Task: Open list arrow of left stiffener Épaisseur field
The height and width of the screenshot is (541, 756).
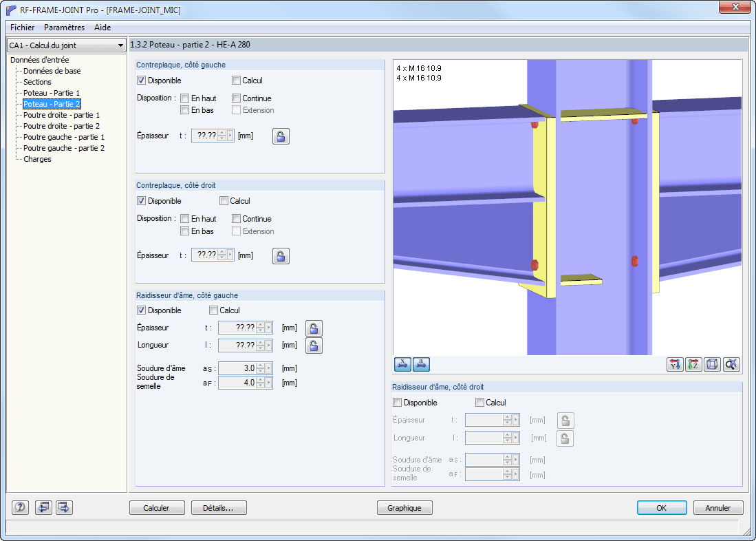Action: (269, 328)
